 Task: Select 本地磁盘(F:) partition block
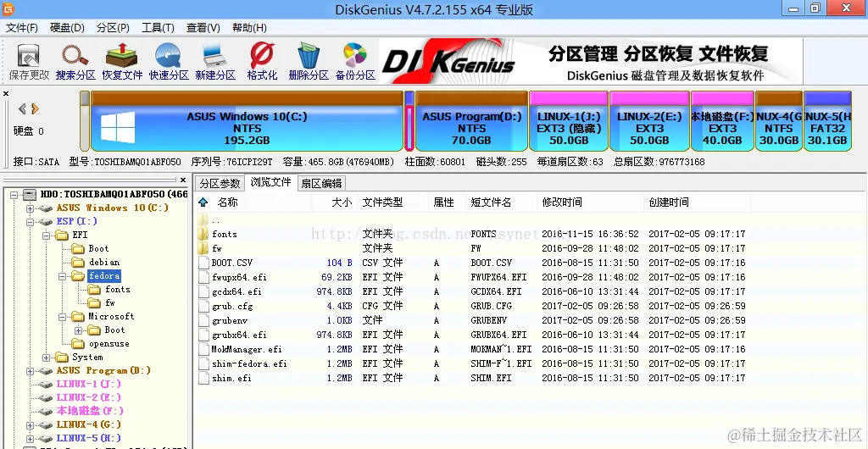[x=722, y=122]
